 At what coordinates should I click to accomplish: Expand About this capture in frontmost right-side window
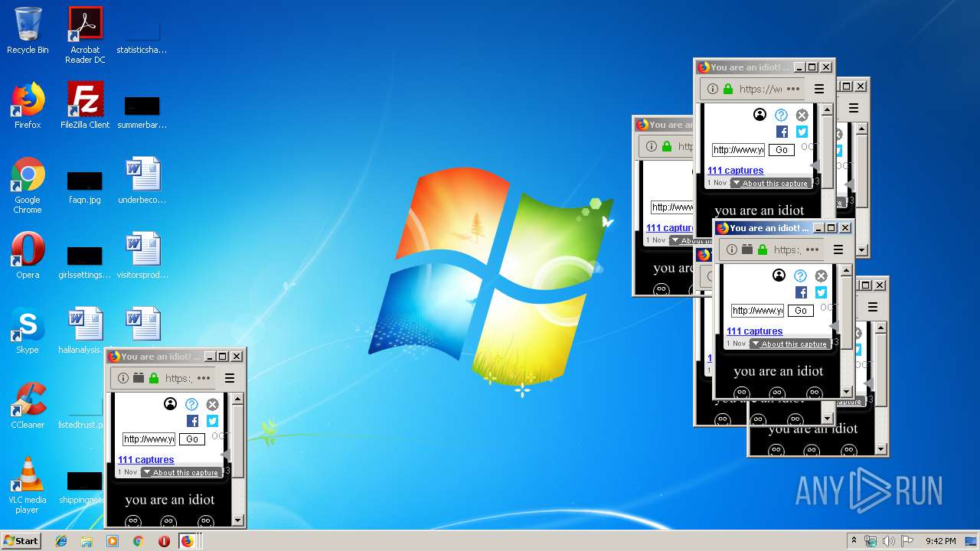(789, 344)
